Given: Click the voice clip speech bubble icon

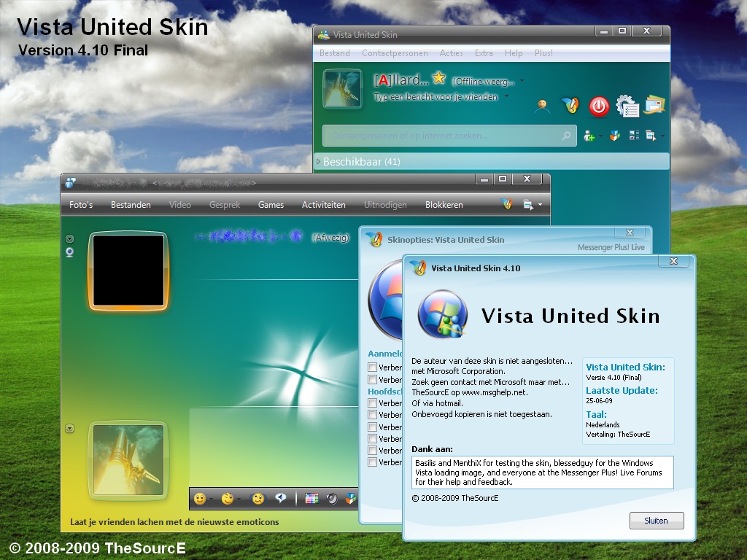Looking at the screenshot, I should [x=281, y=498].
